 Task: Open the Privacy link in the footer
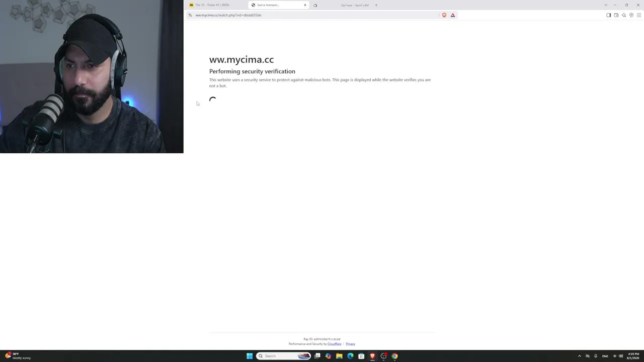351,344
